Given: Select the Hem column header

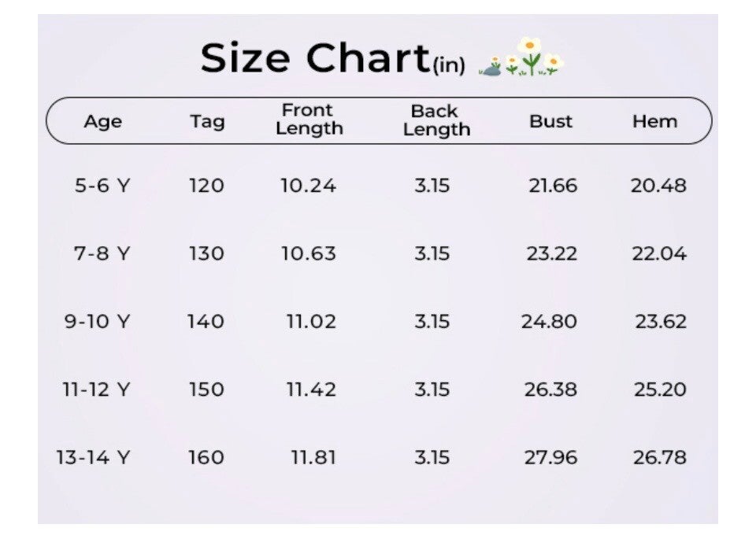Looking at the screenshot, I should coord(654,121).
